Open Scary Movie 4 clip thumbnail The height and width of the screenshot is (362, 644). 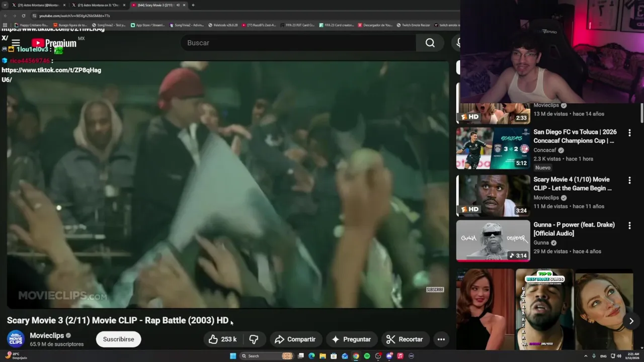click(x=493, y=196)
